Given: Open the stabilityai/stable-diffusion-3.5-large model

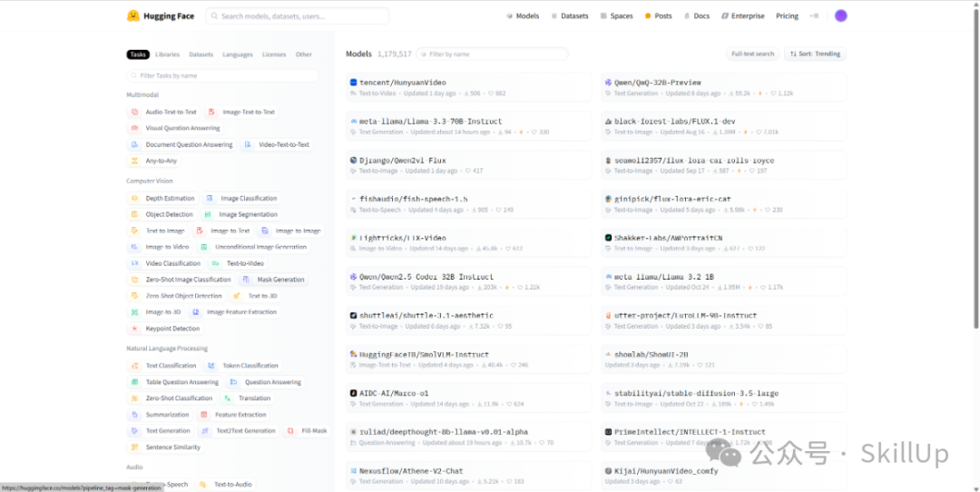Looking at the screenshot, I should (724, 398).
